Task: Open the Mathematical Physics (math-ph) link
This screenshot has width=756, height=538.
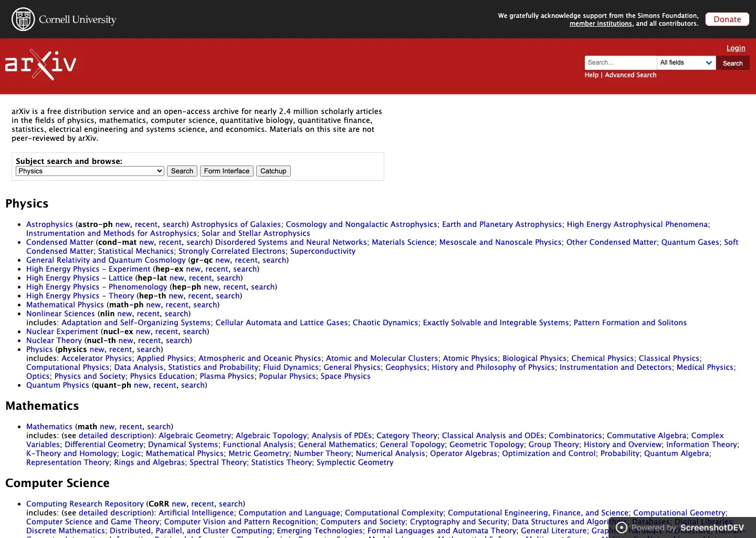Action: pos(65,305)
